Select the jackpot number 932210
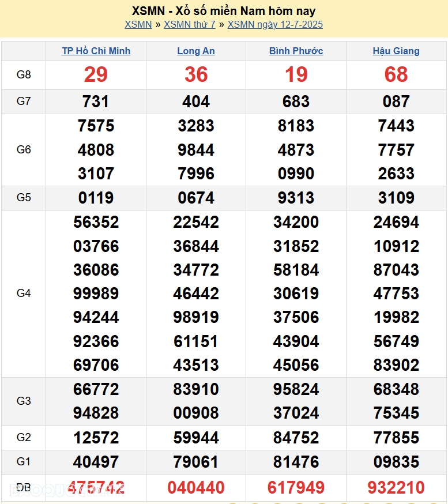 [396, 488]
